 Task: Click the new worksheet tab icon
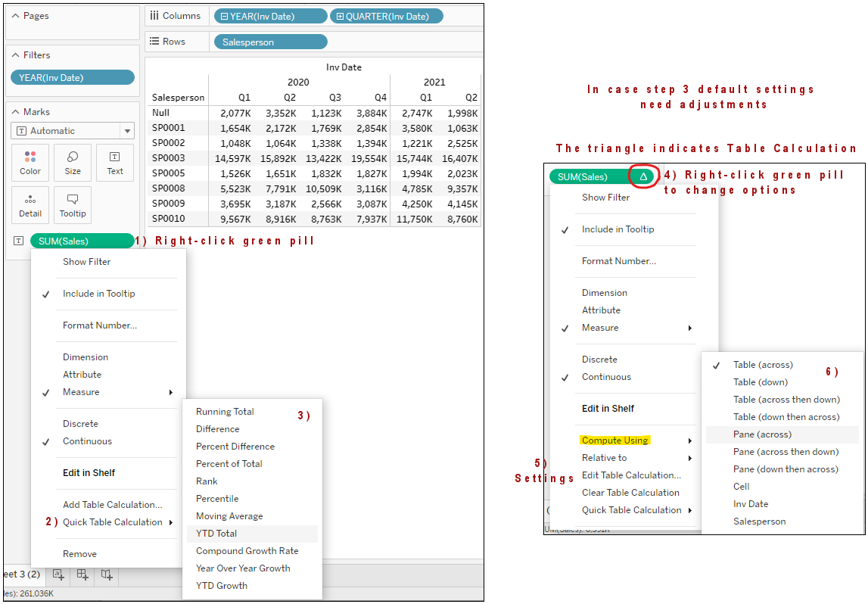[58, 574]
